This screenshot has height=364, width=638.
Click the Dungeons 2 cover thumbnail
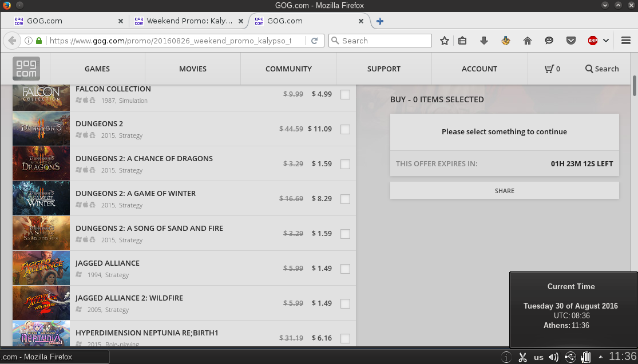(41, 129)
